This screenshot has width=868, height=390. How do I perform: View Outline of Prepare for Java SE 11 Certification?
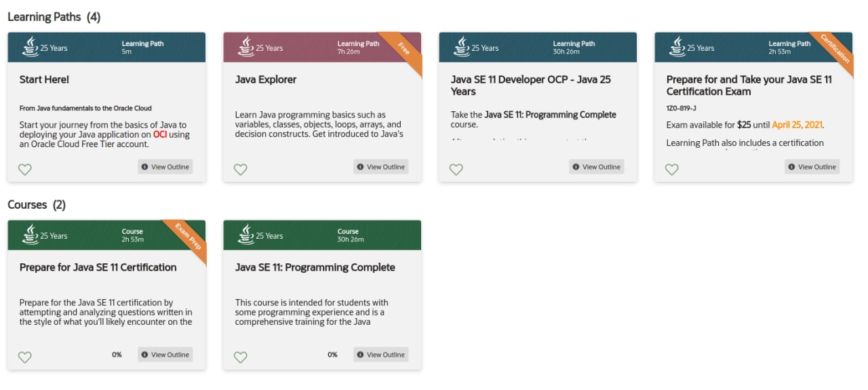[165, 355]
